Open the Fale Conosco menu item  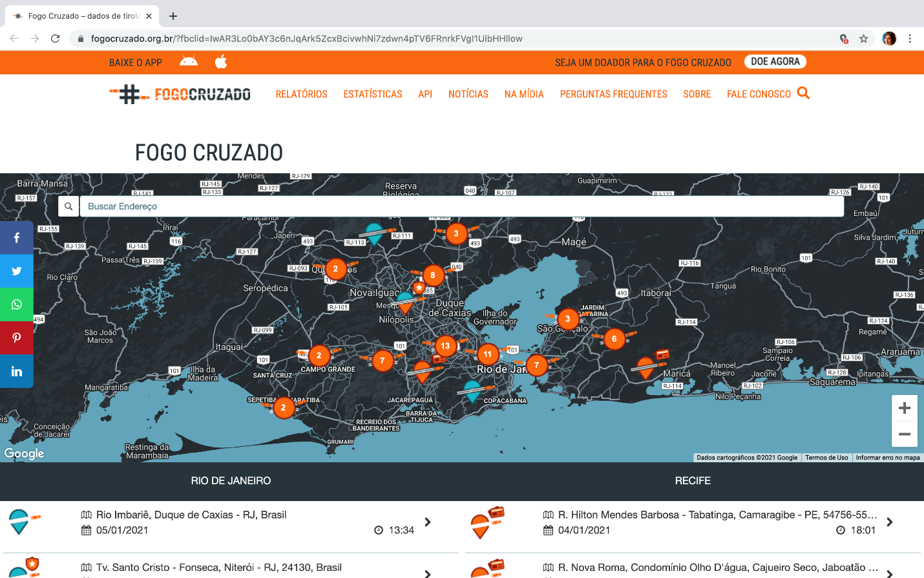pos(759,94)
